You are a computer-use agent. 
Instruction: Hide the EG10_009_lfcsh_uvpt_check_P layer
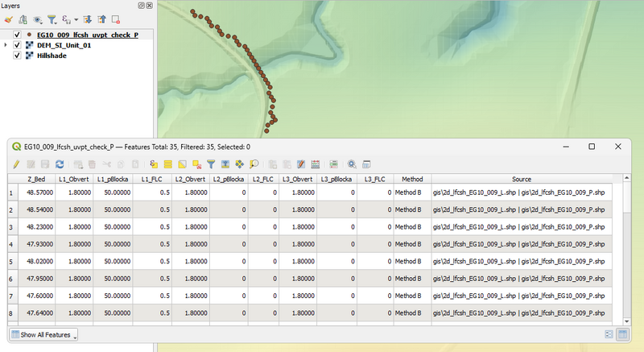17,35
